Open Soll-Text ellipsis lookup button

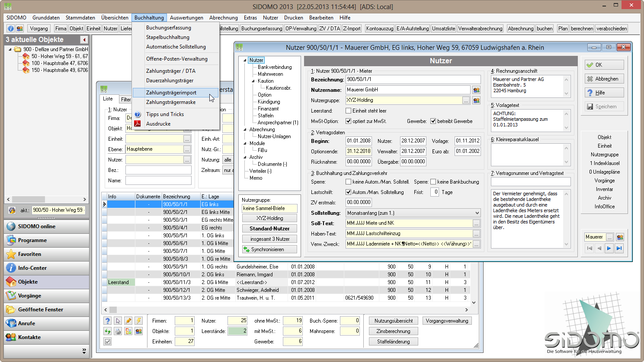coord(476,223)
